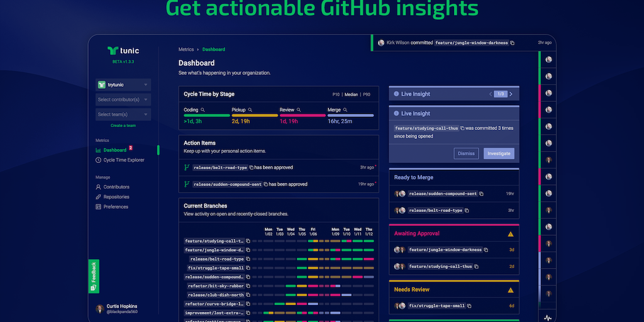644x322 pixels.
Task: Click magnifier icon next to Pickup
Action: tap(250, 110)
